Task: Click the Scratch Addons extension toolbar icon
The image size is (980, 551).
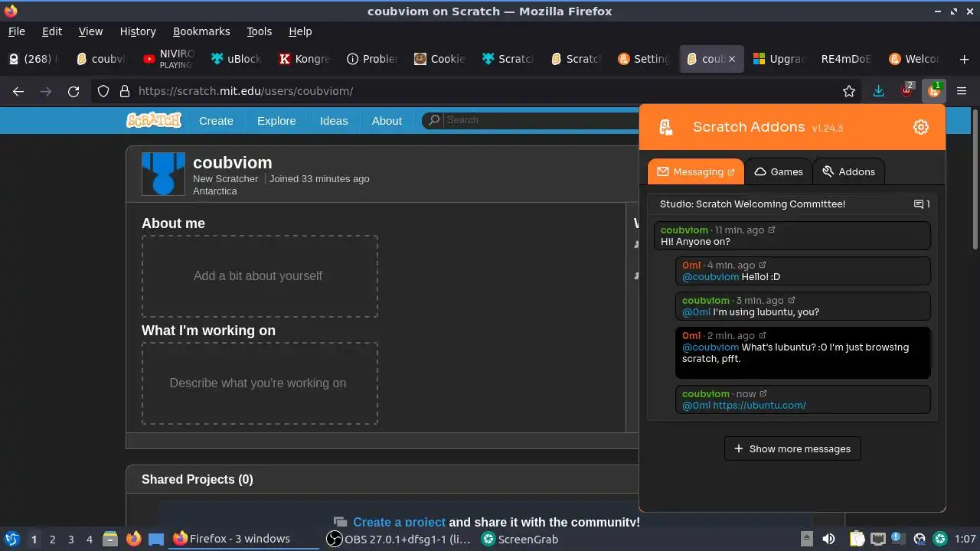Action: click(x=934, y=91)
